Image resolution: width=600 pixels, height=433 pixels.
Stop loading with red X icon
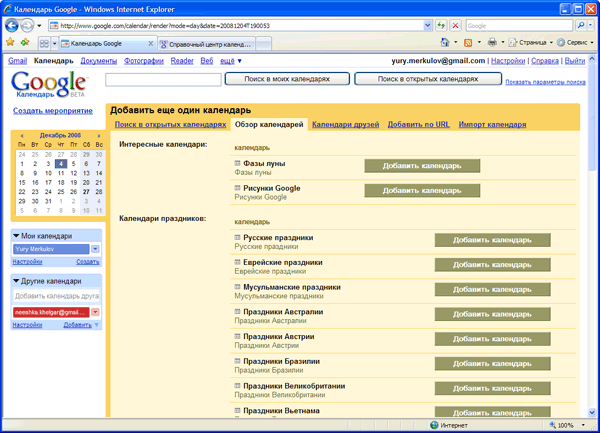[455, 26]
